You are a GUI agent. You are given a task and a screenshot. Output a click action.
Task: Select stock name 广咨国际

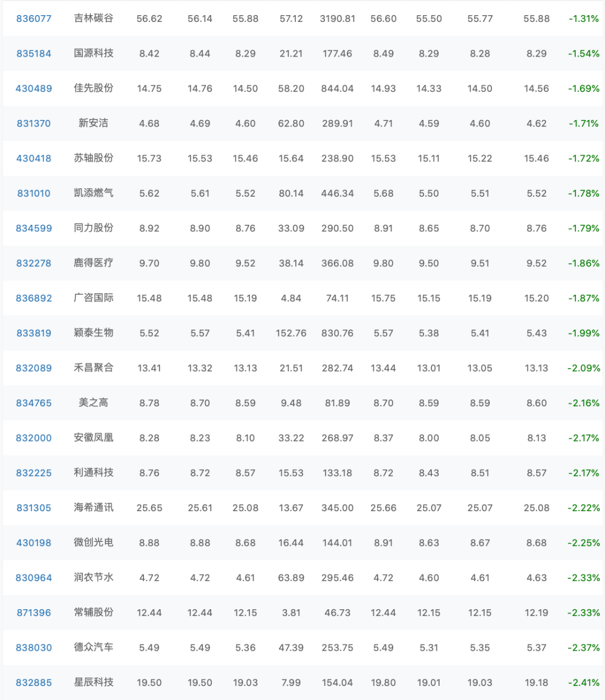pyautogui.click(x=94, y=298)
